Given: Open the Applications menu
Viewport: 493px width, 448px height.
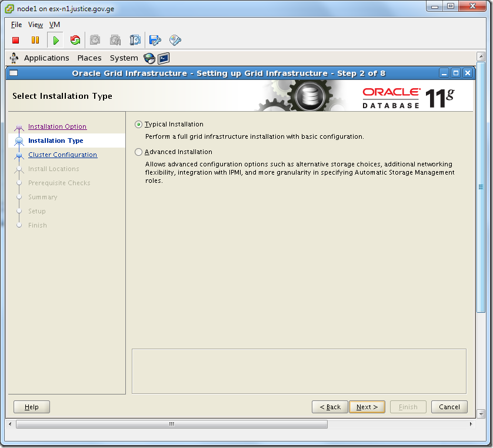Looking at the screenshot, I should pyautogui.click(x=46, y=58).
